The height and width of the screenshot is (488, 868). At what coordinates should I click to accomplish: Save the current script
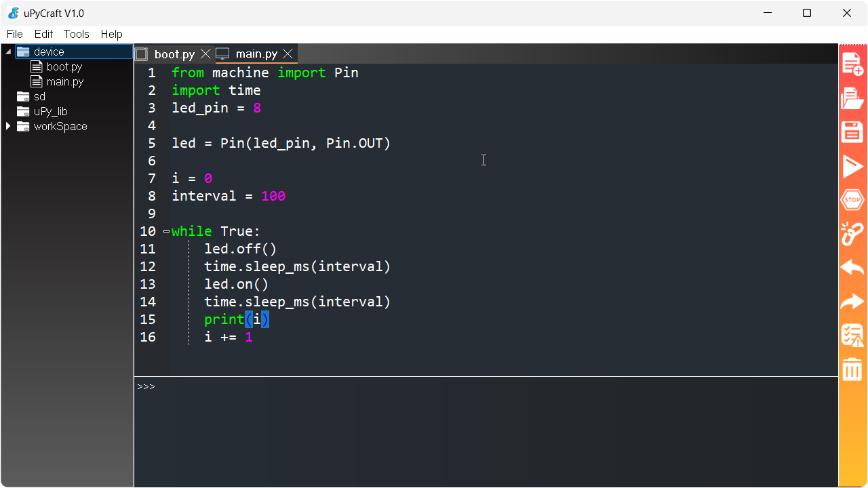852,132
